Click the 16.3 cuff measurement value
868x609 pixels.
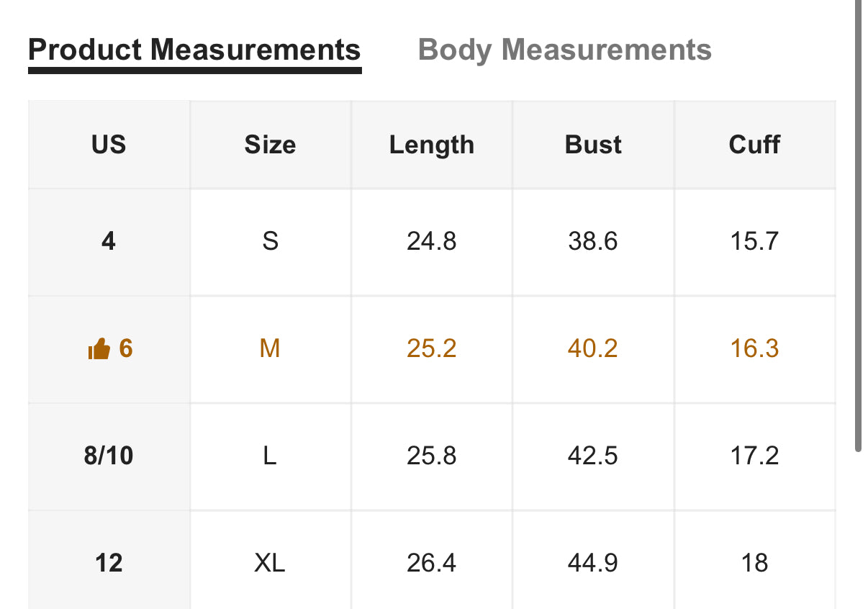(x=754, y=349)
